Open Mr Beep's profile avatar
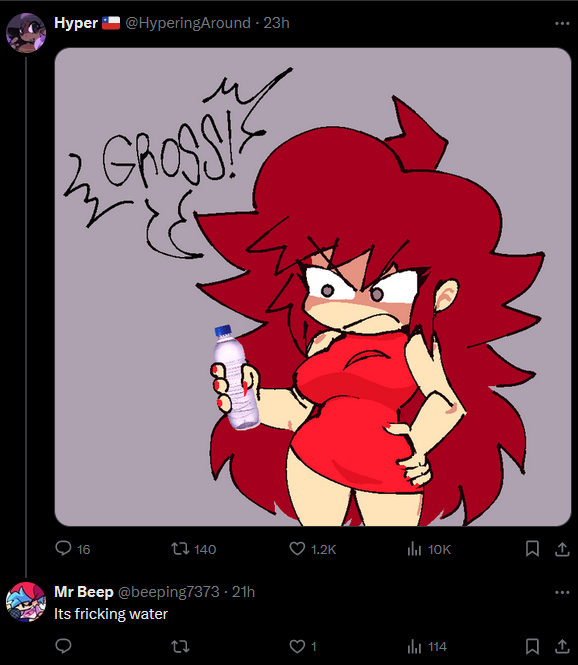Image resolution: width=578 pixels, height=665 pixels. click(x=26, y=602)
